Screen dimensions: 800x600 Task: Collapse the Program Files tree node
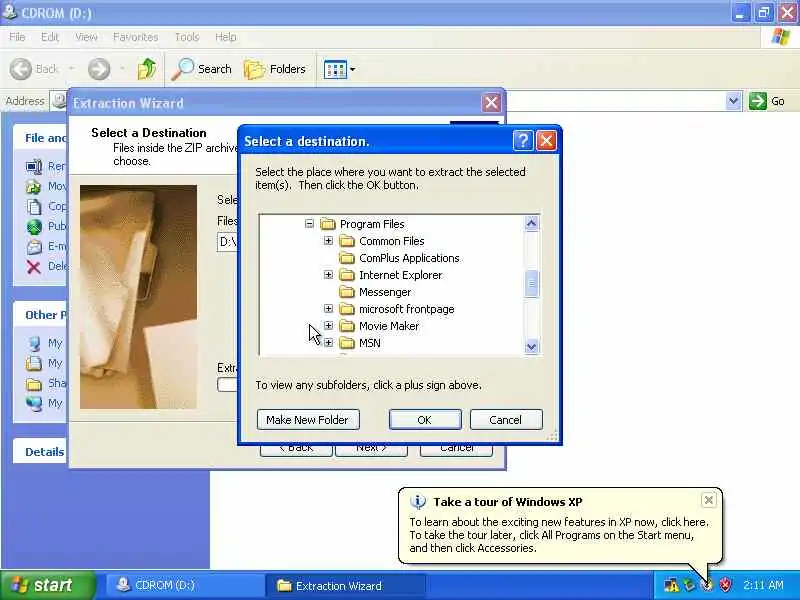(309, 223)
